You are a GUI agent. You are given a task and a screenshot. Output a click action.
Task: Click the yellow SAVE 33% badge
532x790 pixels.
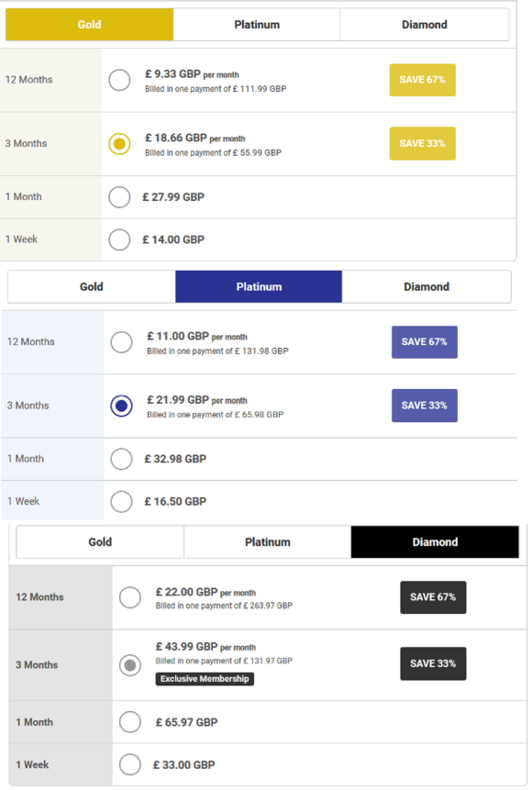(x=423, y=143)
